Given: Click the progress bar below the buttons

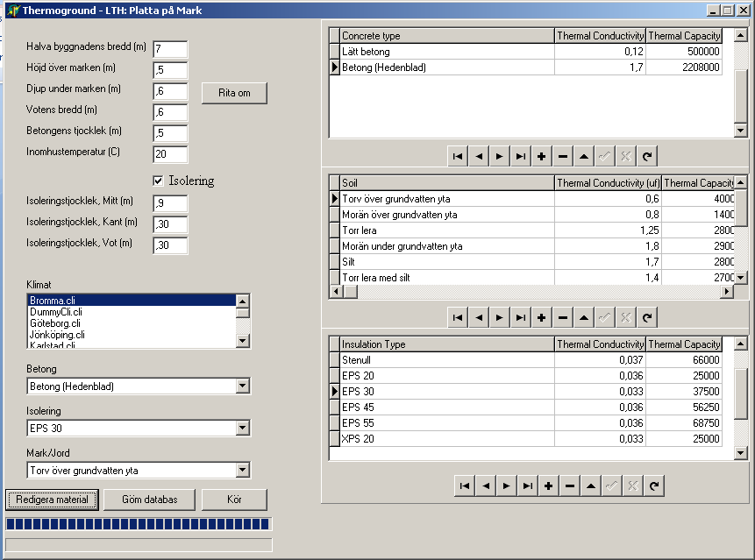Looking at the screenshot, I should 139,524.
